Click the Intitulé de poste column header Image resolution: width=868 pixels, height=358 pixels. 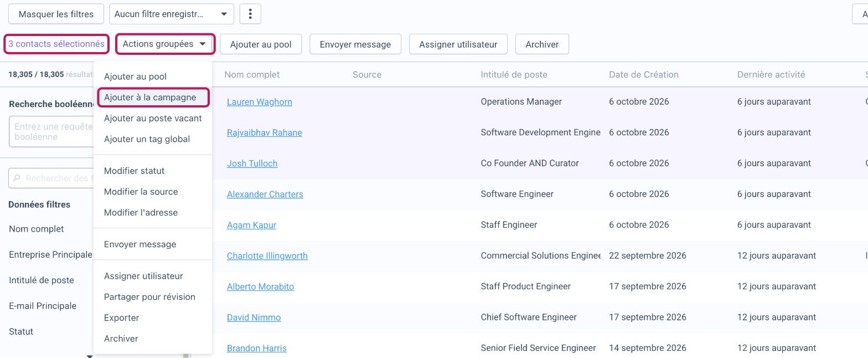514,74
